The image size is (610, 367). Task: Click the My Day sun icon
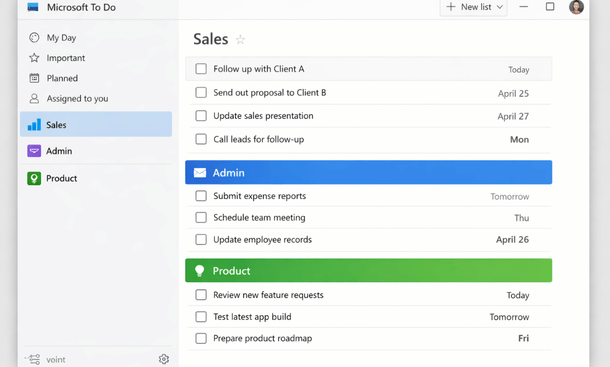(x=34, y=37)
